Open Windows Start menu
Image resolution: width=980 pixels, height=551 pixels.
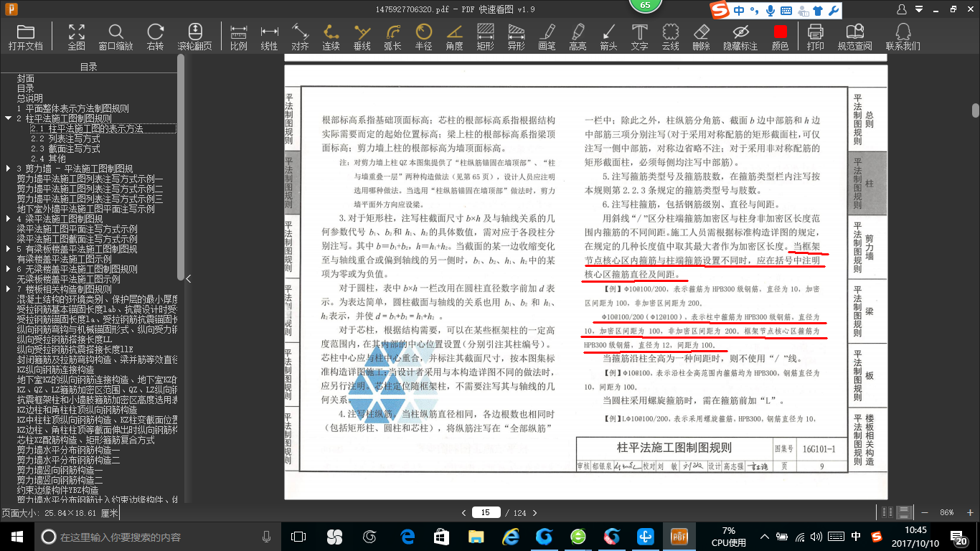[x=17, y=537]
